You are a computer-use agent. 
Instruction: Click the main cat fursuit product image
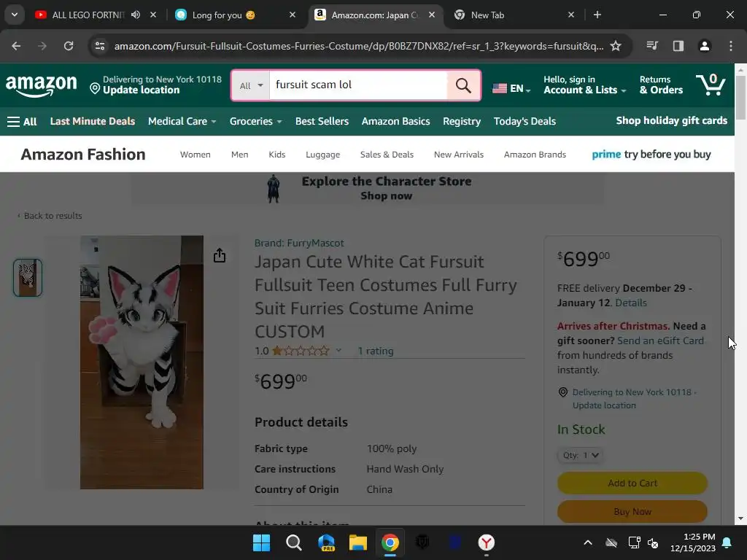click(142, 362)
